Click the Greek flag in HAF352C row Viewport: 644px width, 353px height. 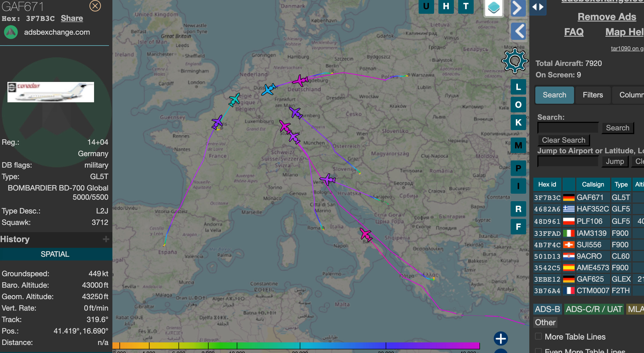pyautogui.click(x=569, y=209)
